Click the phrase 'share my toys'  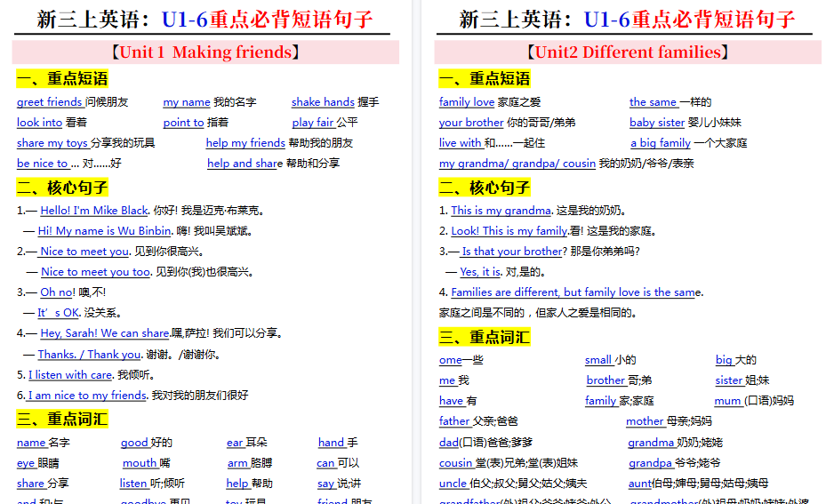click(52, 143)
